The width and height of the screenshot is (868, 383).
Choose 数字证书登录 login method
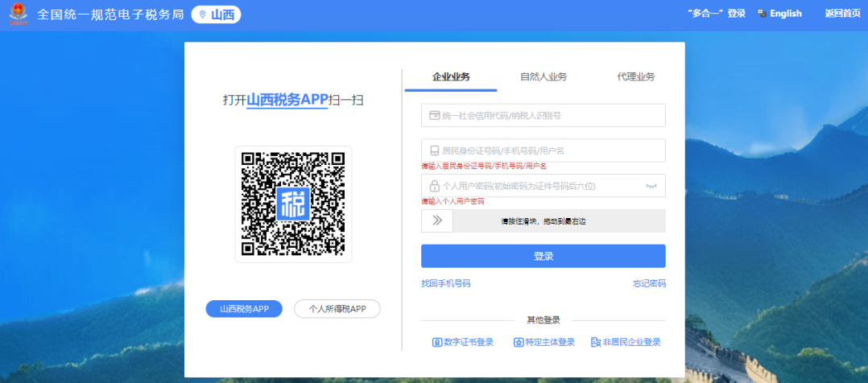(462, 342)
